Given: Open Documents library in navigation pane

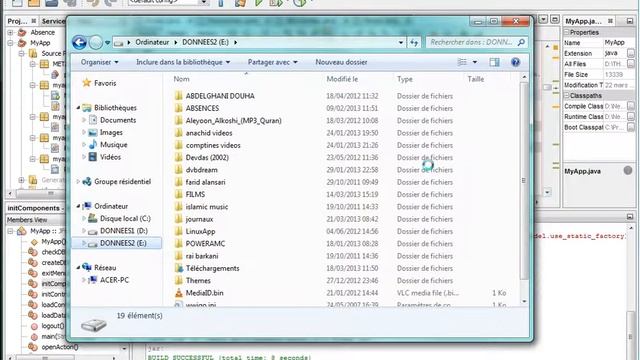Looking at the screenshot, I should [x=118, y=120].
